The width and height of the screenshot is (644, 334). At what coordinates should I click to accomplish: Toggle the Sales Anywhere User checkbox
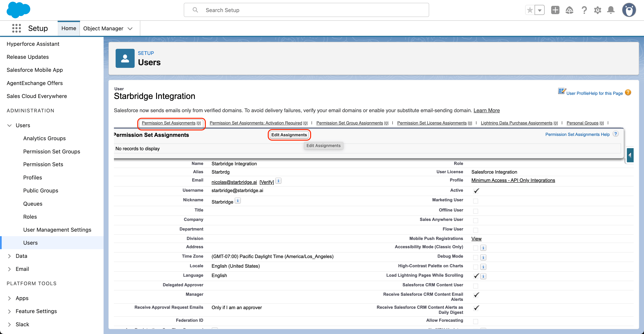475,221
